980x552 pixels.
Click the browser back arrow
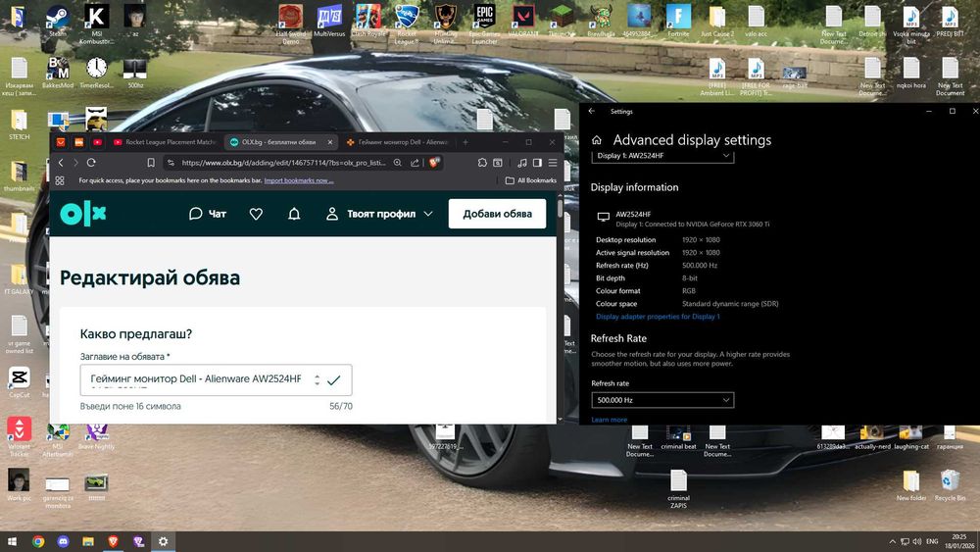click(x=61, y=163)
